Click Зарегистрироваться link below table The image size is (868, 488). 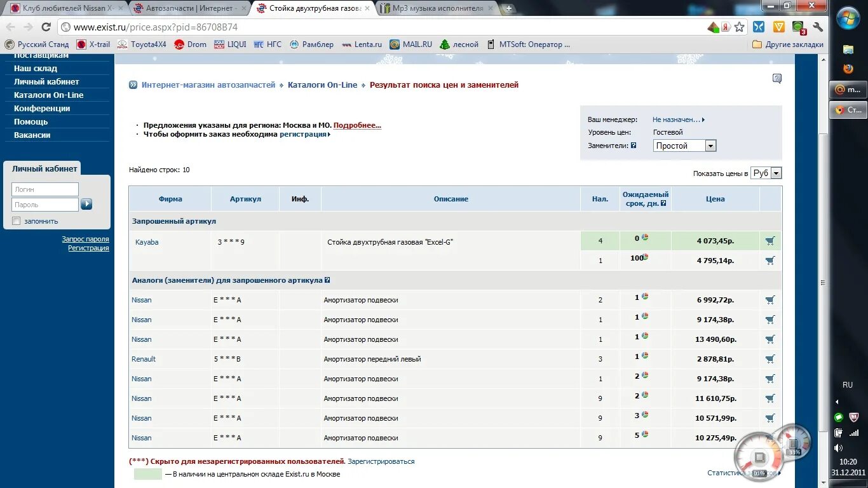tap(381, 461)
